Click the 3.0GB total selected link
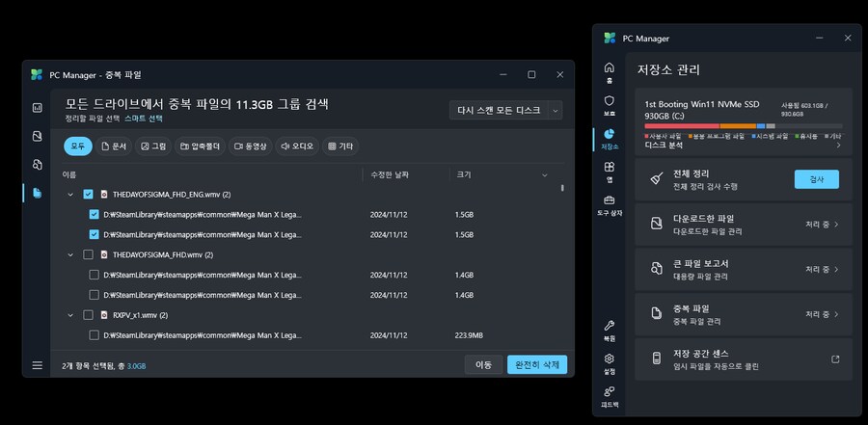Viewport: 868px width, 425px height. pyautogui.click(x=137, y=366)
